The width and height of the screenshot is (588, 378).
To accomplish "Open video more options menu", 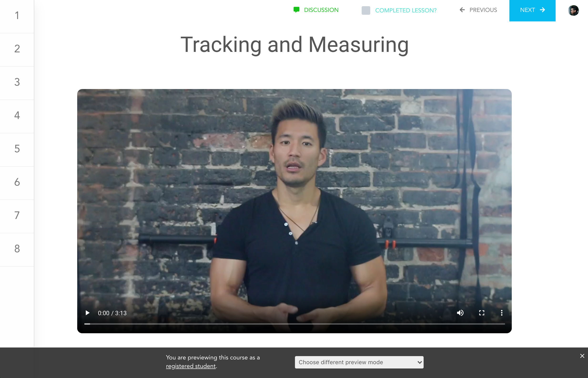I will [x=502, y=313].
